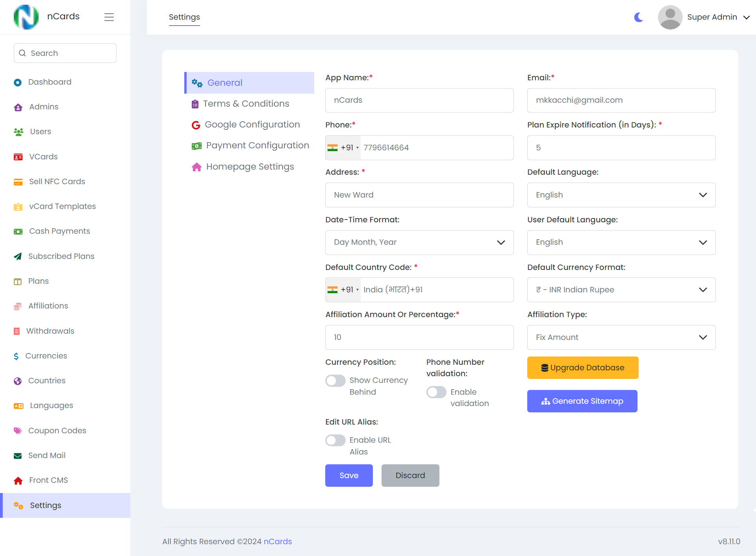Screen dimensions: 756x556
Task: Open the Google Configuration tab
Action: (252, 124)
